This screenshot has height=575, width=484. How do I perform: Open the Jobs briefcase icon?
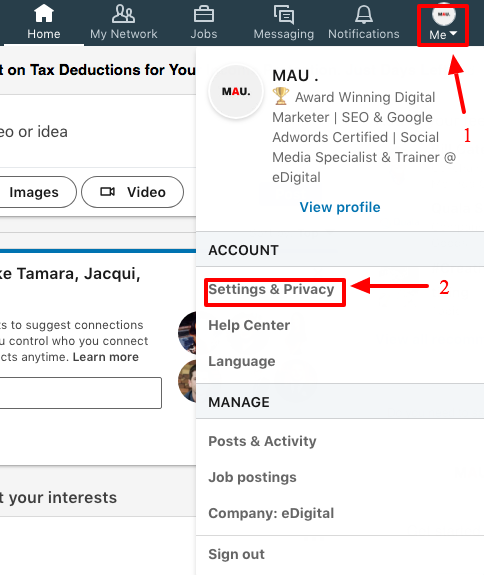204,15
